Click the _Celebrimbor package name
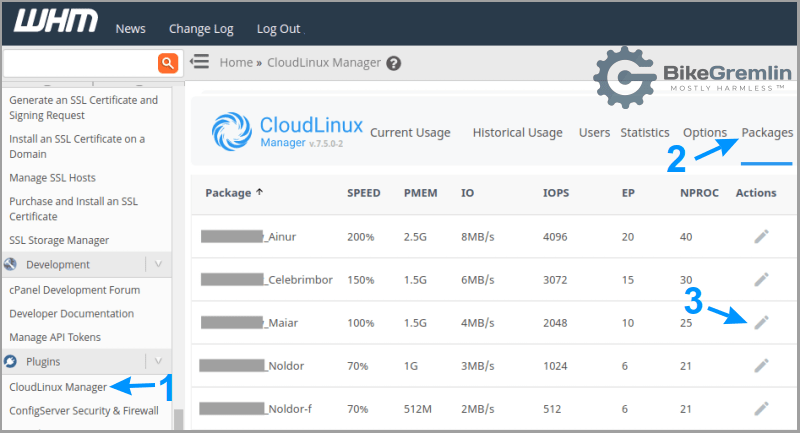 tap(298, 280)
